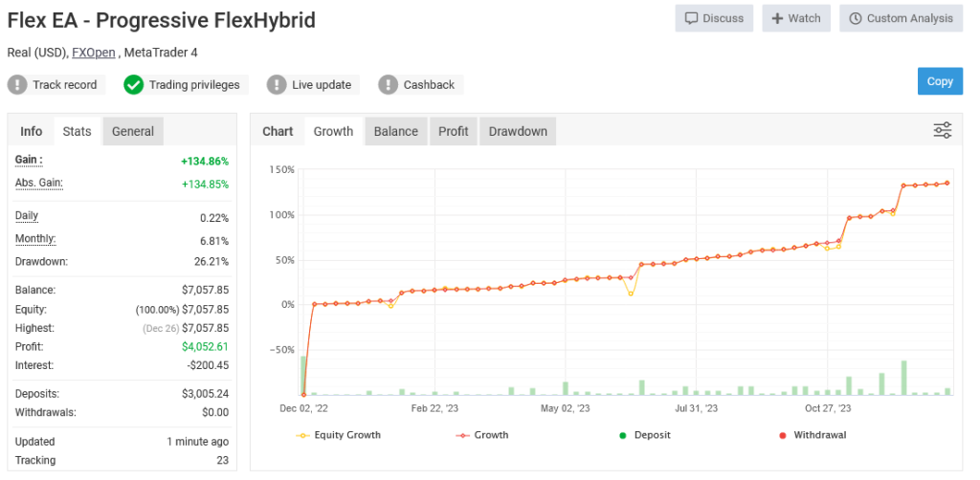Open the FXOpen broker link
The width and height of the screenshot is (980, 480).
pyautogui.click(x=93, y=53)
